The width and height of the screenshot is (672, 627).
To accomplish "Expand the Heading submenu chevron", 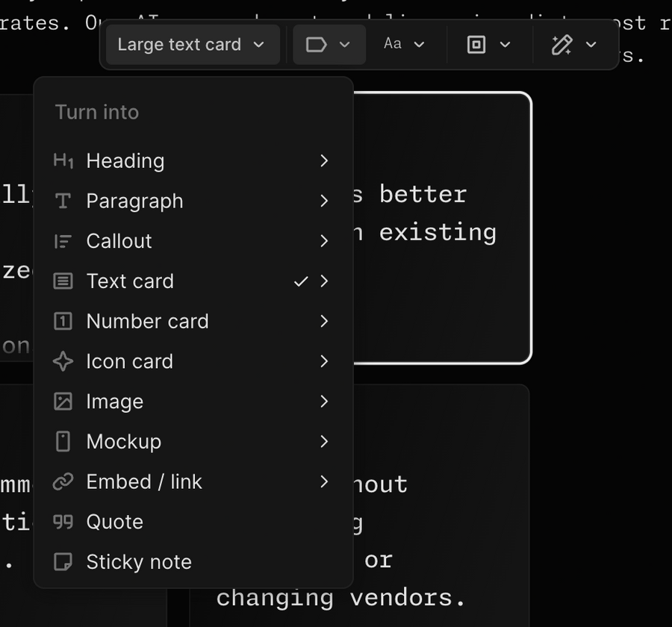I will pyautogui.click(x=323, y=160).
